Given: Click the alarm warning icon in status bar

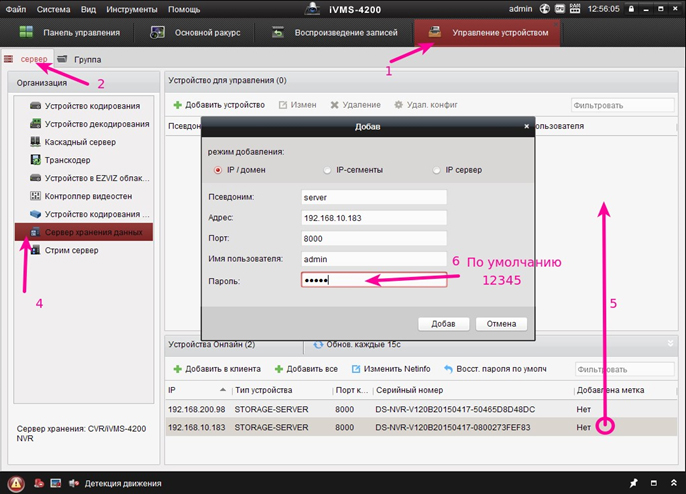Looking at the screenshot, I should [x=16, y=483].
